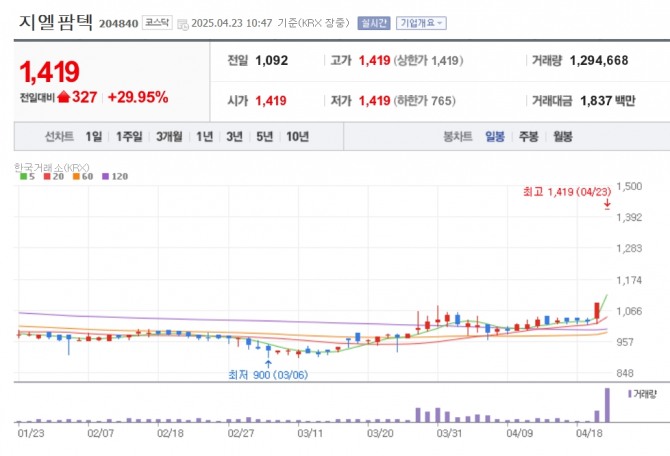Select the 5년 line chart period
The image size is (670, 456).
pos(264,137)
